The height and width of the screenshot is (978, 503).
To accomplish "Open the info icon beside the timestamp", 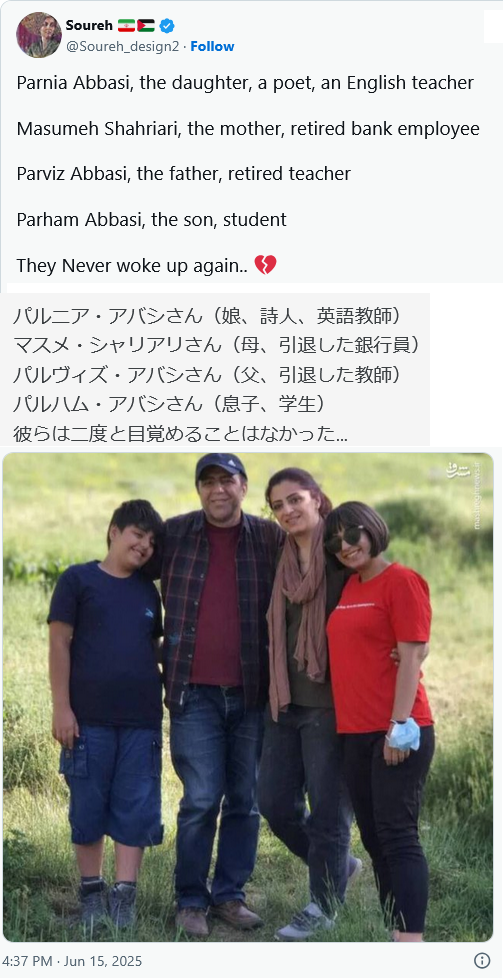I will pyautogui.click(x=481, y=960).
